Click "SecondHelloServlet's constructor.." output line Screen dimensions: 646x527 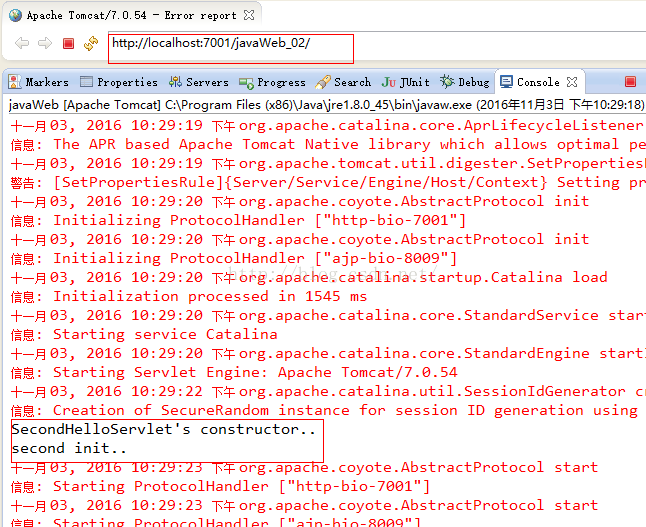point(164,429)
